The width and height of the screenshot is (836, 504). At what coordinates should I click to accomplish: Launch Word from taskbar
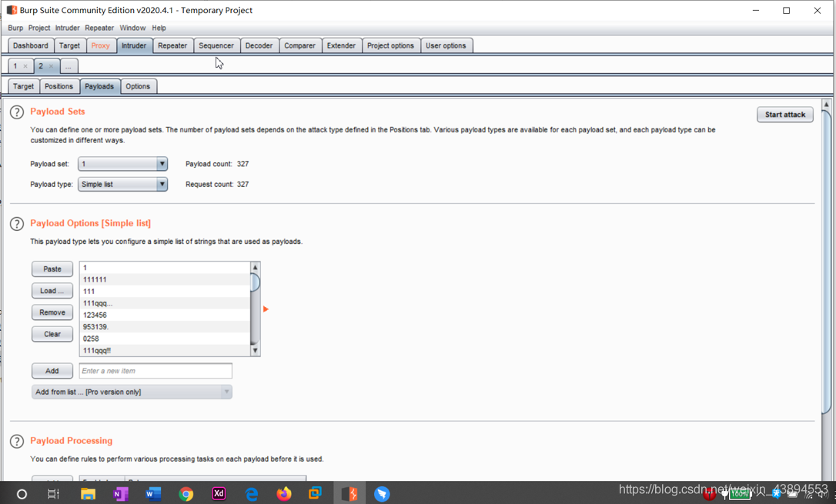(153, 495)
